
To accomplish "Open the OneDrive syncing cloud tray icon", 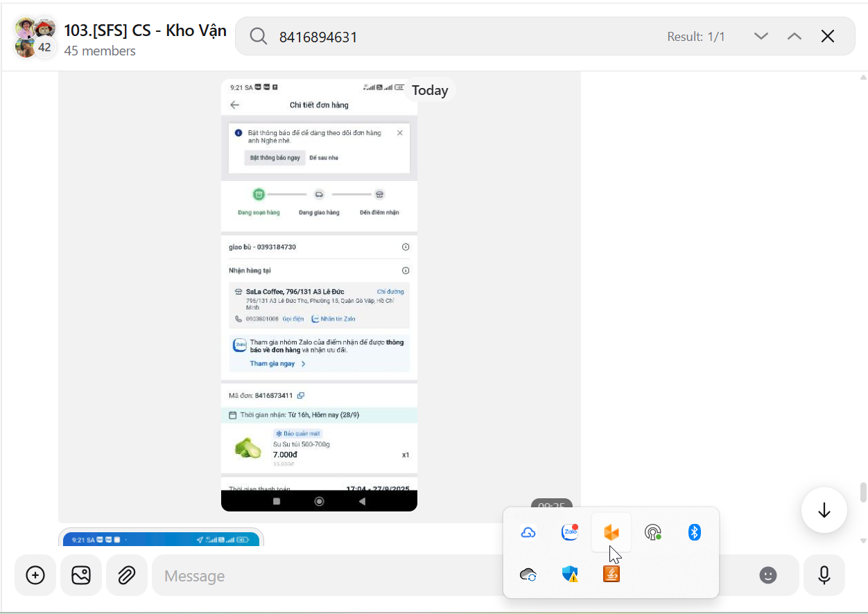I will pyautogui.click(x=528, y=574).
